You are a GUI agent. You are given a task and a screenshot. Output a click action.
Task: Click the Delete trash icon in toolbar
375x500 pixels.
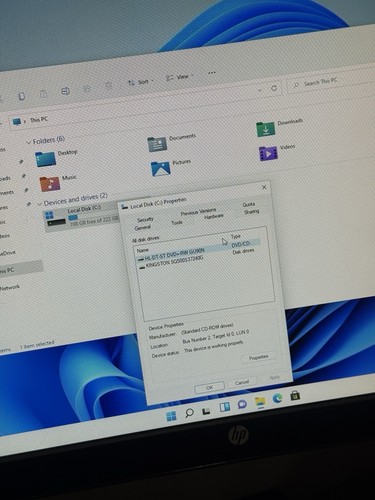[108, 86]
